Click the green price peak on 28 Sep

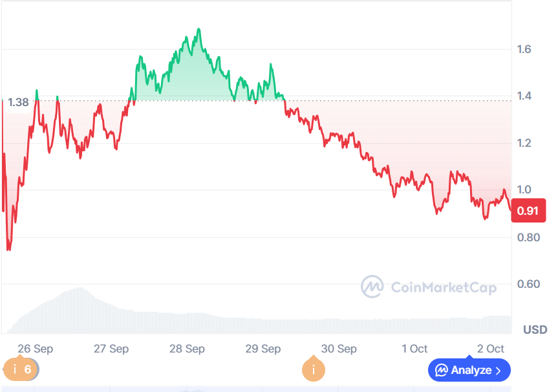[x=199, y=30]
